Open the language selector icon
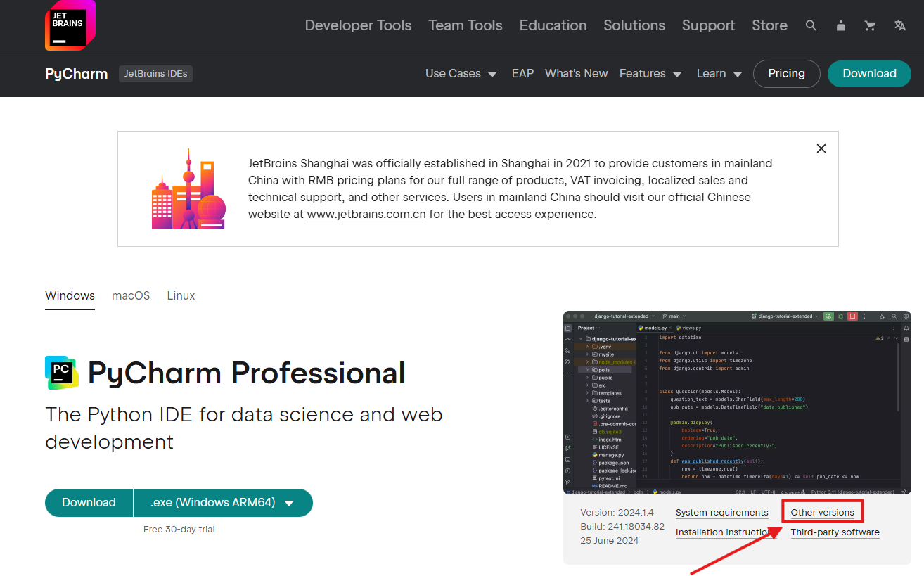The height and width of the screenshot is (576, 924). [x=899, y=25]
